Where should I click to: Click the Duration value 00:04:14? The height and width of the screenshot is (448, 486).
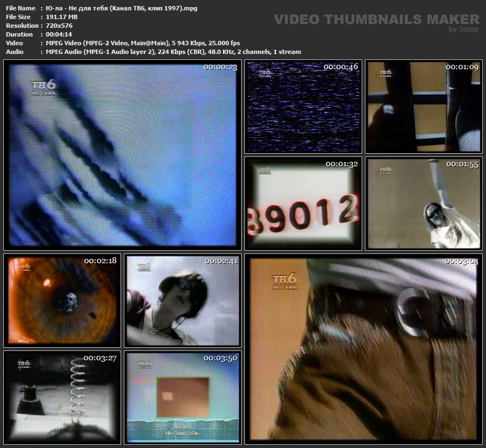click(x=56, y=34)
